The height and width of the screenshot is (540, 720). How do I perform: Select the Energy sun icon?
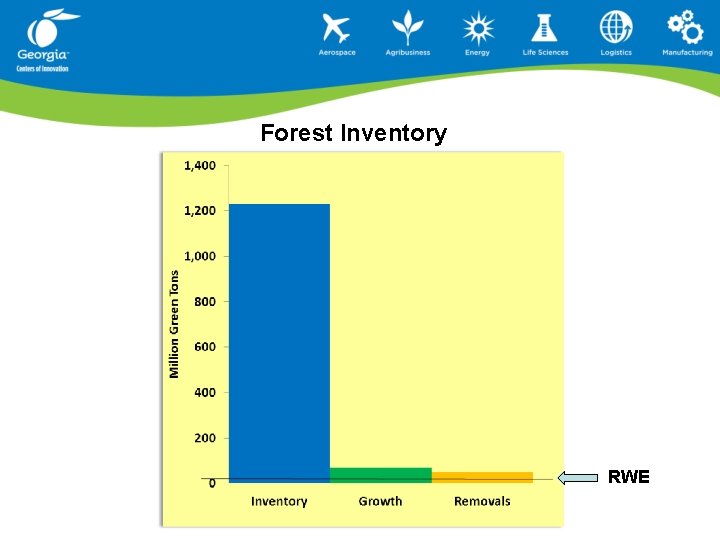478,28
